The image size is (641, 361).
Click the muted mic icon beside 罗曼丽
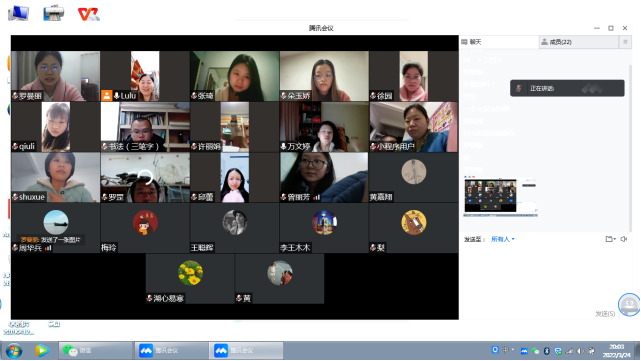tap(15, 96)
